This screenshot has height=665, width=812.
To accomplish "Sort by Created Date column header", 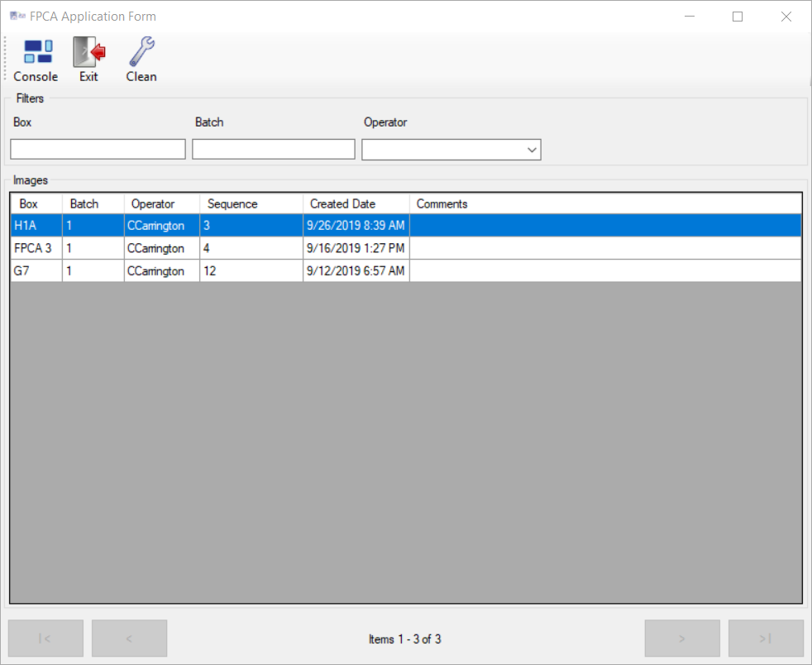I will pyautogui.click(x=356, y=203).
